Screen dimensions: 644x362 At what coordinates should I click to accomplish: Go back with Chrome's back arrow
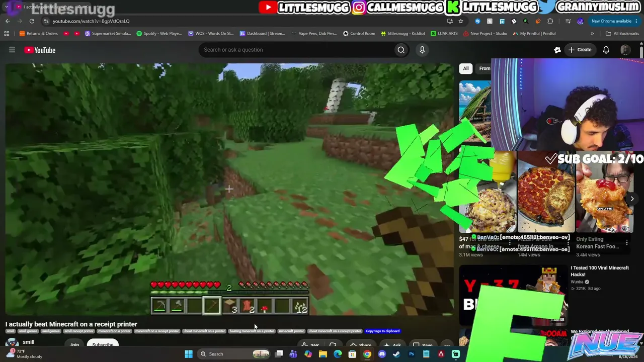[x=8, y=21]
